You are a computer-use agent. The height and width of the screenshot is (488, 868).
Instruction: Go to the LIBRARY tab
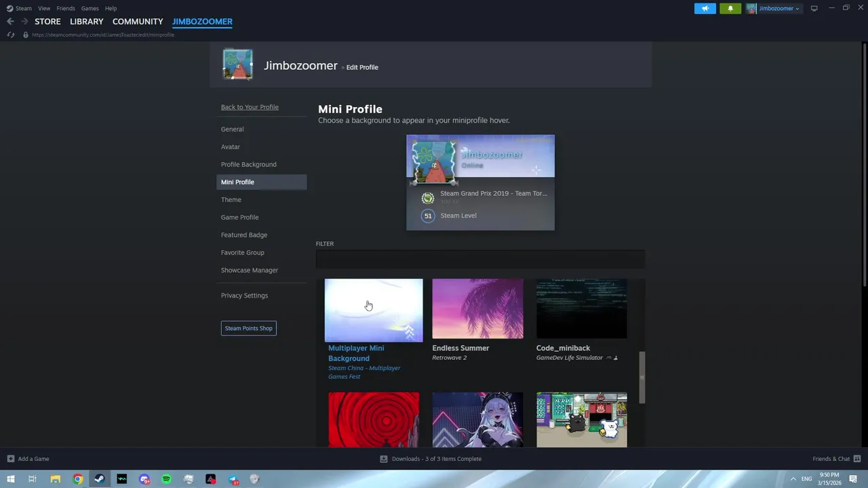tap(87, 22)
